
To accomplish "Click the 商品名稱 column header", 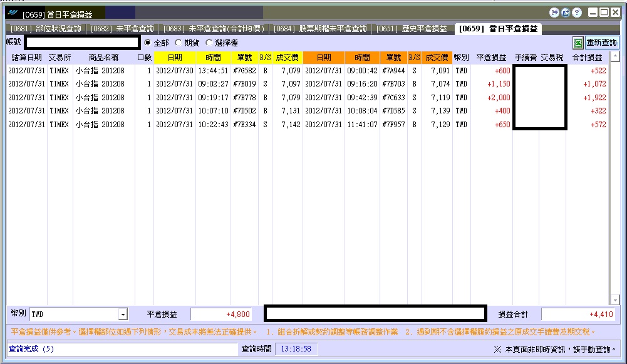I will [x=103, y=58].
